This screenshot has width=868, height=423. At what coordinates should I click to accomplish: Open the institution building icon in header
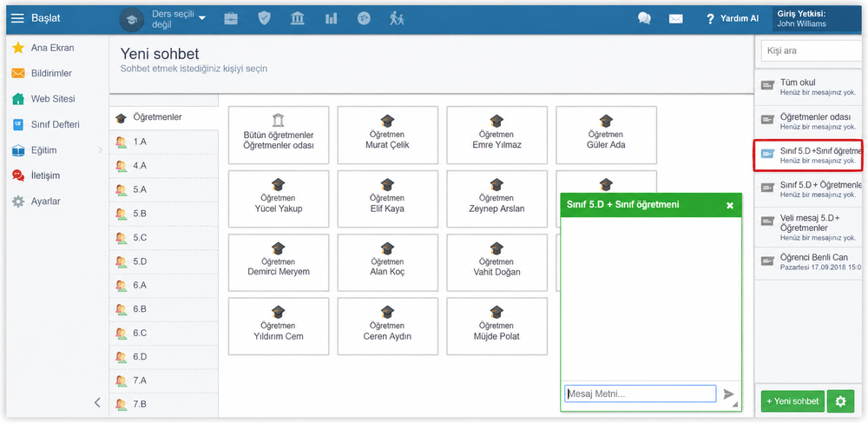point(297,18)
